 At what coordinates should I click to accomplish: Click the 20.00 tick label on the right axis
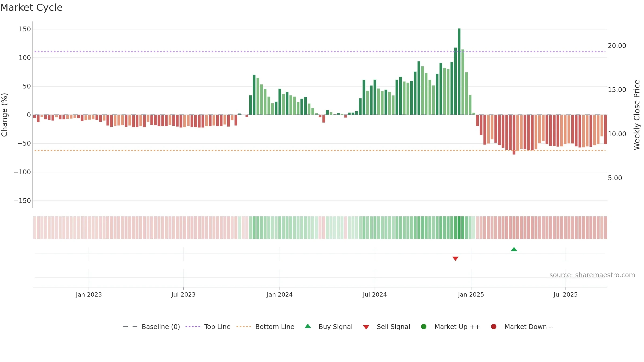pyautogui.click(x=617, y=46)
